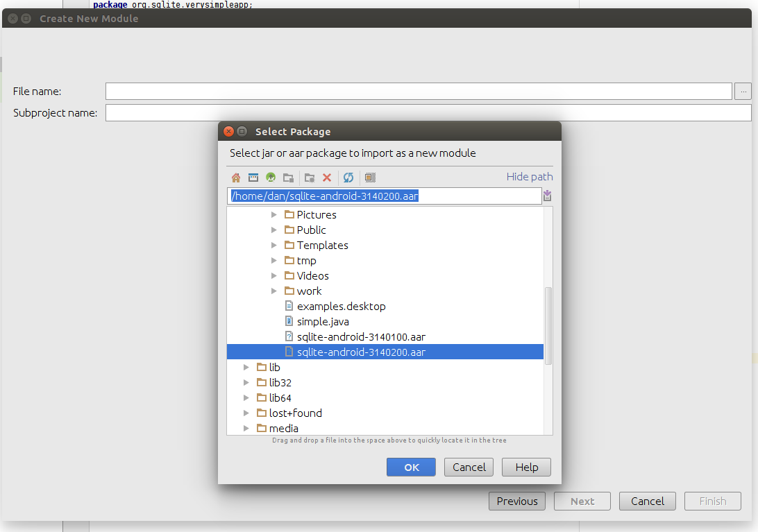Click the red Delete icon

coord(327,178)
